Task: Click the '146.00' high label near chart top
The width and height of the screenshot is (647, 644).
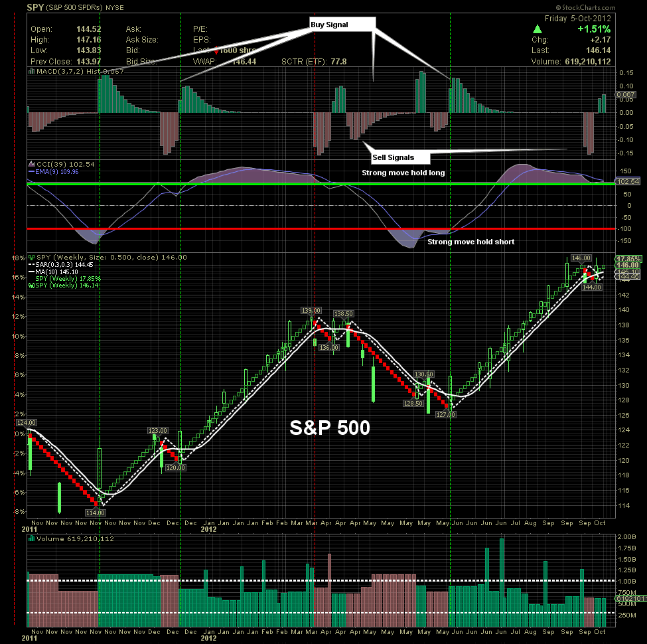Action: [581, 258]
